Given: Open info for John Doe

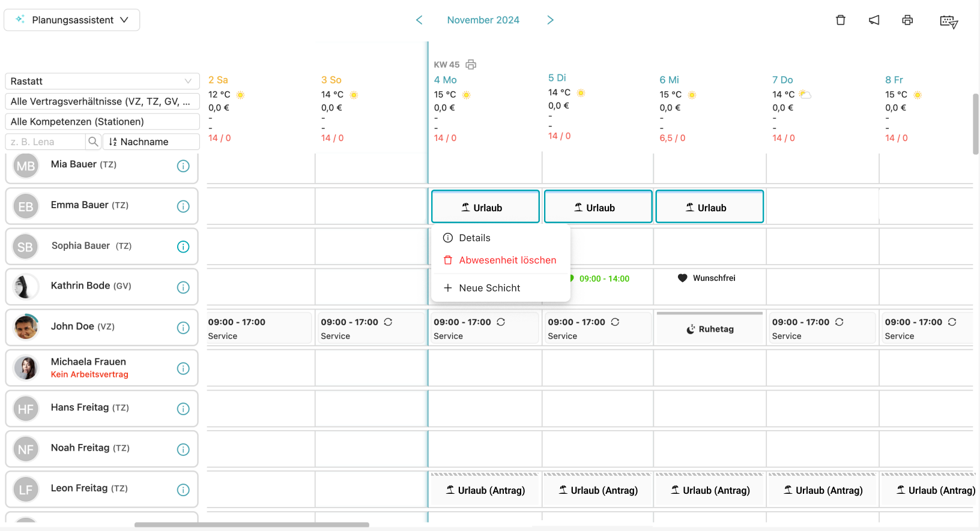Looking at the screenshot, I should coord(183,328).
